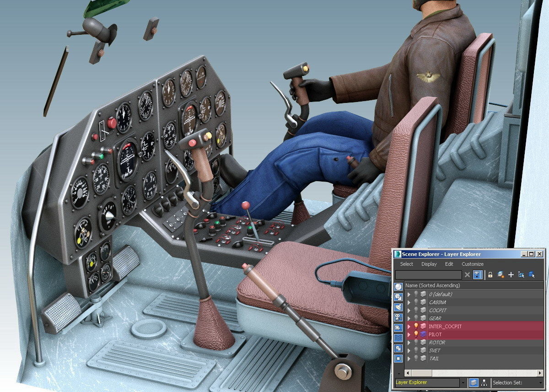This screenshot has height=392, width=549.
Task: Click the down arrow below the filter icons
Action: click(398, 373)
